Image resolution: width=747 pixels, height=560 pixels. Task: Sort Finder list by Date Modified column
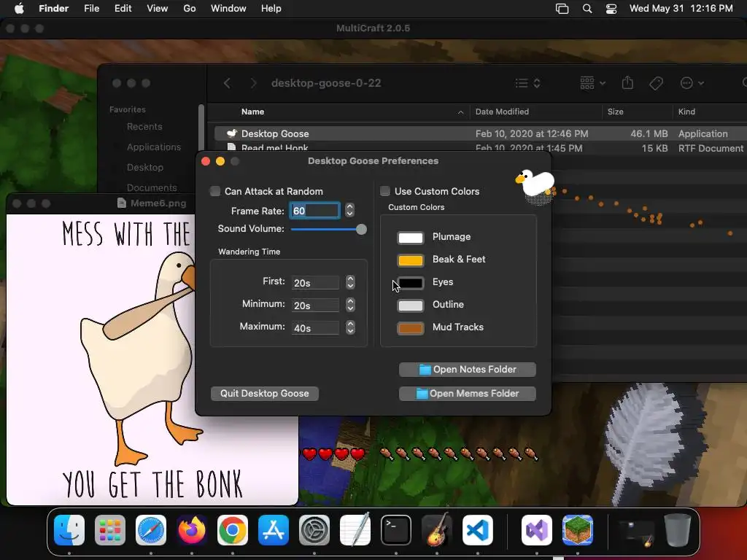[x=502, y=112]
